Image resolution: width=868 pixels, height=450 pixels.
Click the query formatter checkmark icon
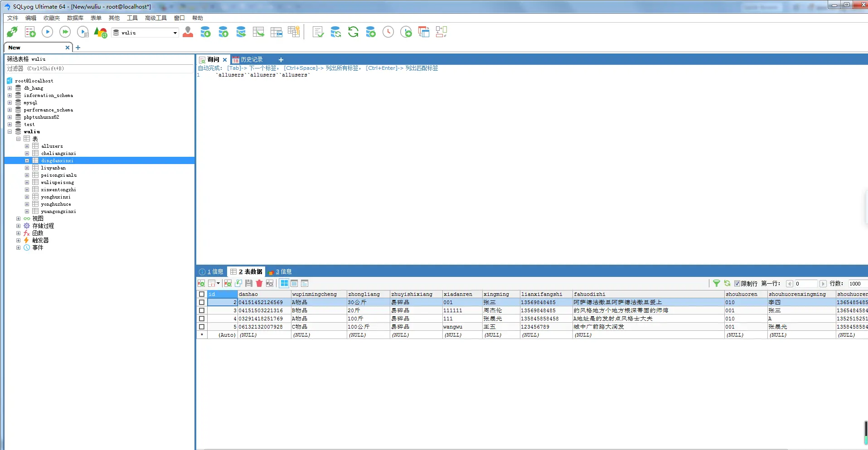click(x=318, y=32)
